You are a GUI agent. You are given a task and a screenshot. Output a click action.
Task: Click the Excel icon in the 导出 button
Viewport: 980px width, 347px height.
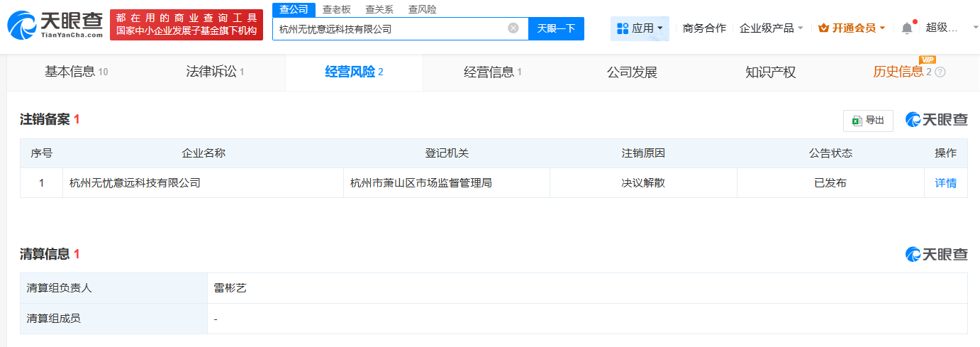pyautogui.click(x=857, y=121)
